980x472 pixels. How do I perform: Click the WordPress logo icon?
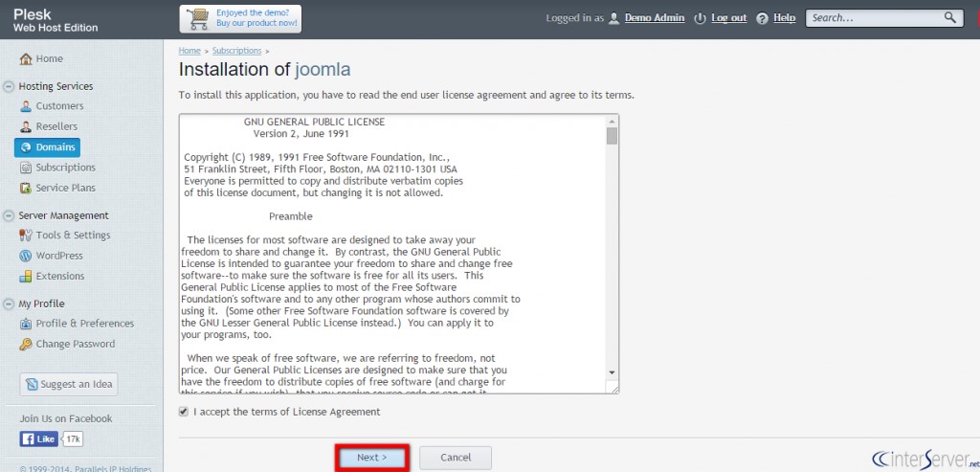(x=26, y=256)
